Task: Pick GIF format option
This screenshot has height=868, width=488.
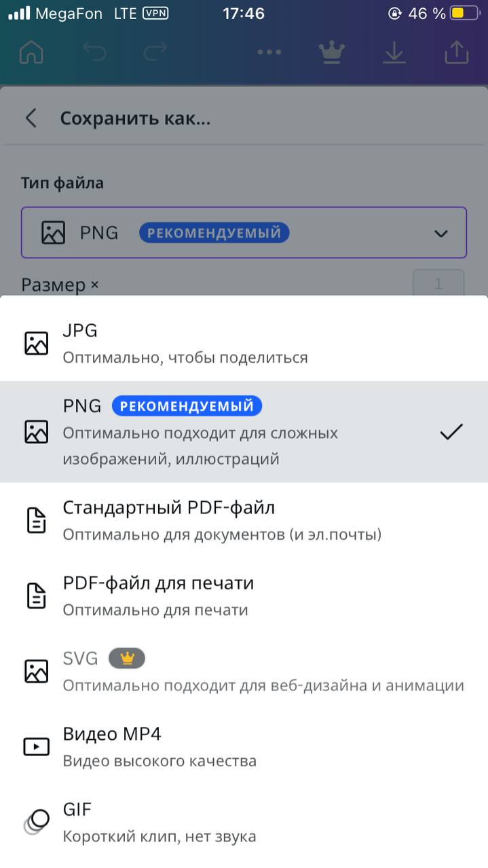Action: point(244,822)
